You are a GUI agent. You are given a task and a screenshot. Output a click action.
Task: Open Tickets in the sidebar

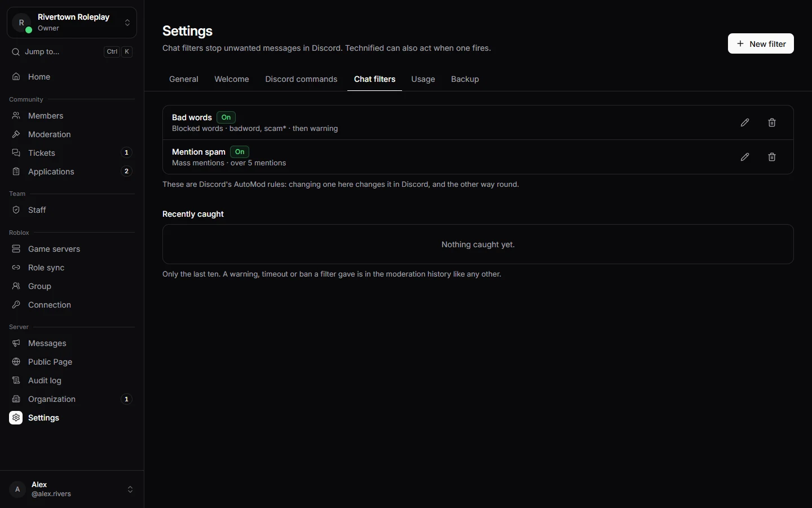click(x=72, y=153)
